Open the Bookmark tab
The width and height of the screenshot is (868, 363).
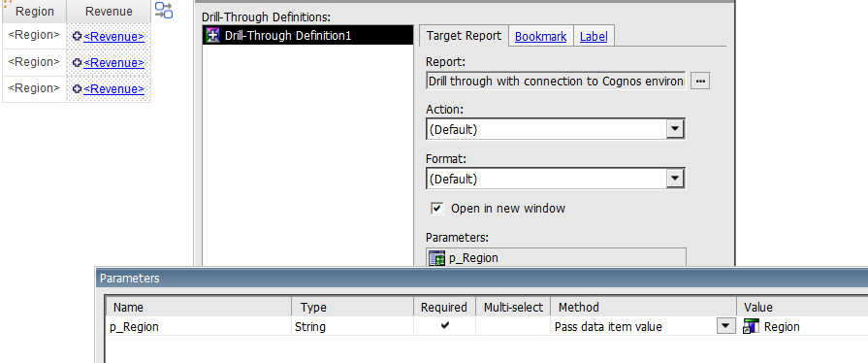click(540, 37)
